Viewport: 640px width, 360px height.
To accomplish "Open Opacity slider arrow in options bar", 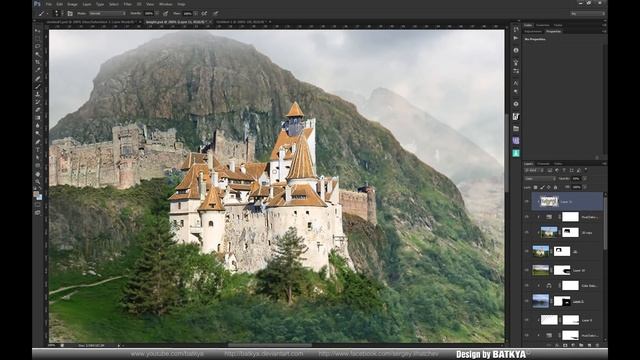I will [157, 13].
